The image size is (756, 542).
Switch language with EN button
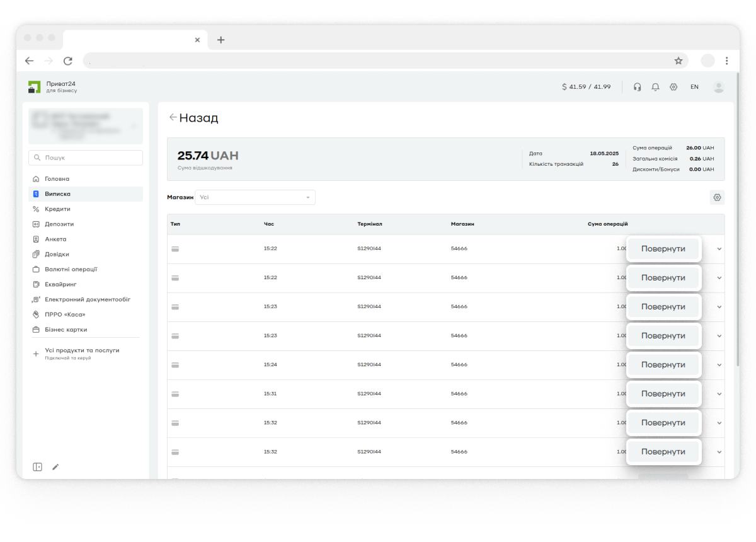click(694, 87)
